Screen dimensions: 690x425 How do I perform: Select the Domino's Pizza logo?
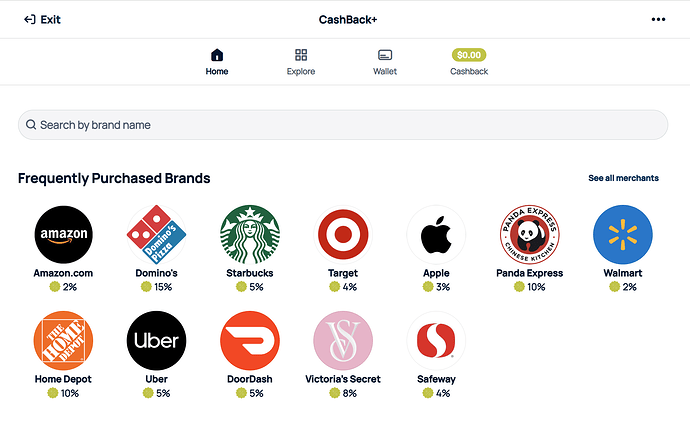[157, 234]
